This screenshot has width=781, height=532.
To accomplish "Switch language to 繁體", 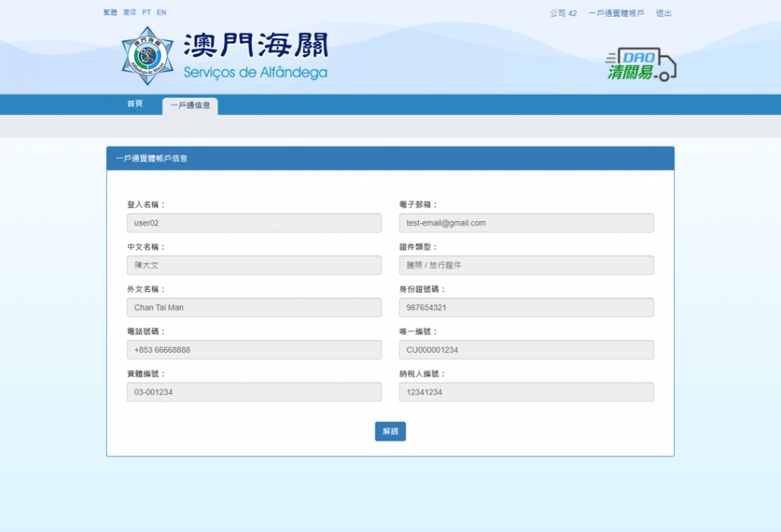I will (x=111, y=13).
